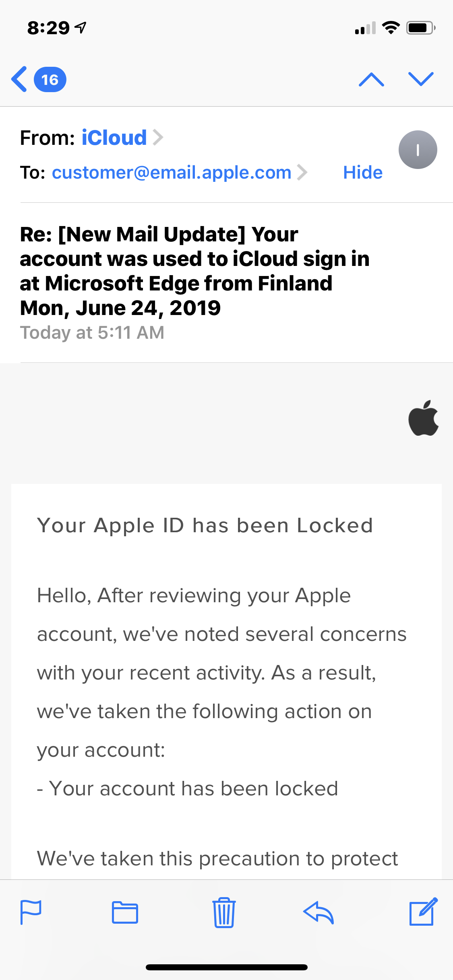The height and width of the screenshot is (980, 453).
Task: Expand recipient chevron after customer@email.apple.com
Action: click(x=302, y=172)
